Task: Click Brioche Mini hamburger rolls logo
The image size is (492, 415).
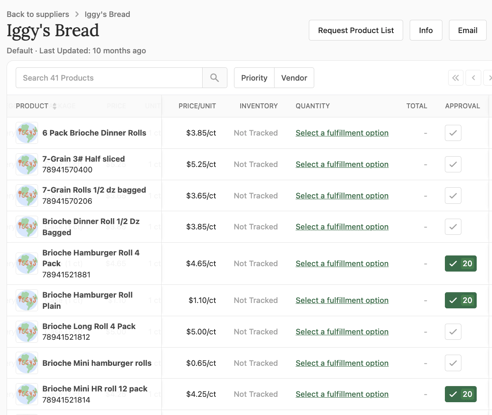Action: [x=27, y=363]
